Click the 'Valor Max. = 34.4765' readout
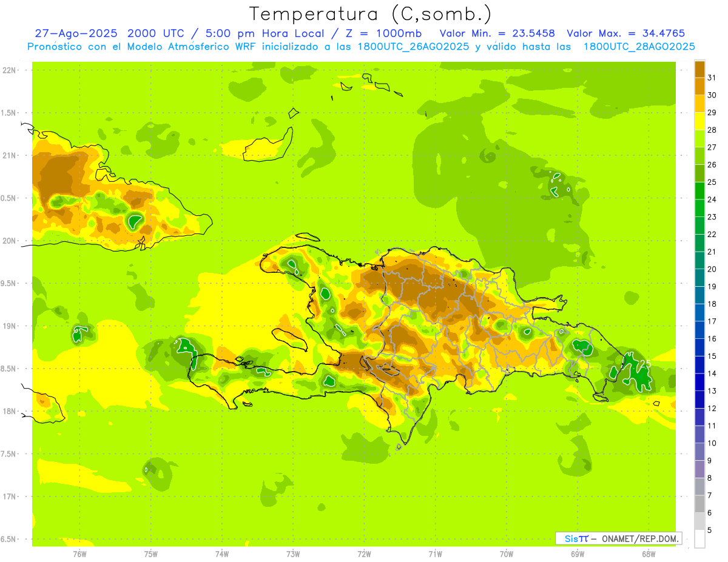The width and height of the screenshot is (728, 562). click(x=625, y=33)
